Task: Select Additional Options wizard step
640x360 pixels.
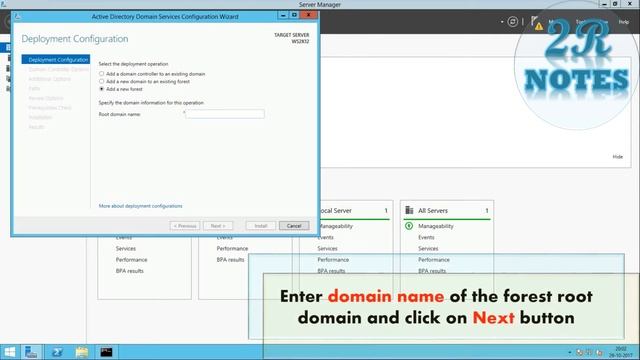Action: click(49, 79)
